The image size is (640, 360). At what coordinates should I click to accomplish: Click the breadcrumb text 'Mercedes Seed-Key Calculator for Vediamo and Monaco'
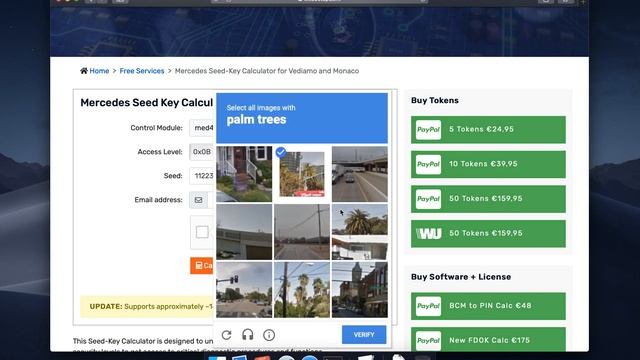[267, 71]
